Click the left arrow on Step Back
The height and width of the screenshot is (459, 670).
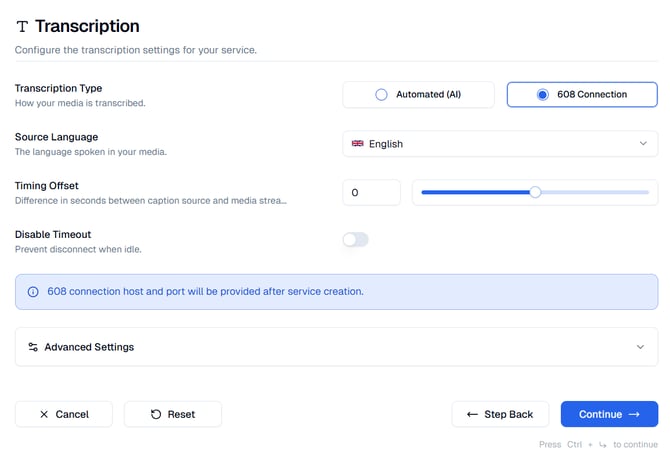point(472,414)
